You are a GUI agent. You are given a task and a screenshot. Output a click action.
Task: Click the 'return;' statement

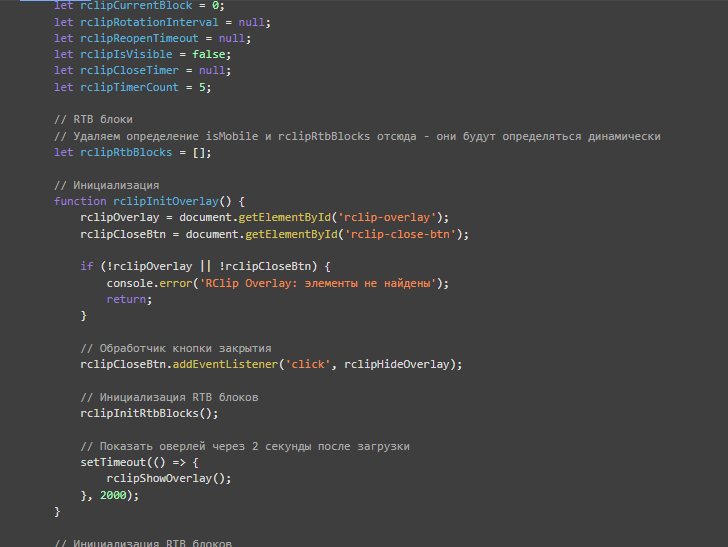coord(129,300)
